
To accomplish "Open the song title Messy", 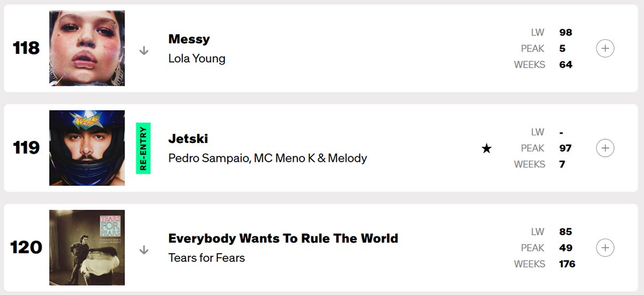I will tap(189, 39).
